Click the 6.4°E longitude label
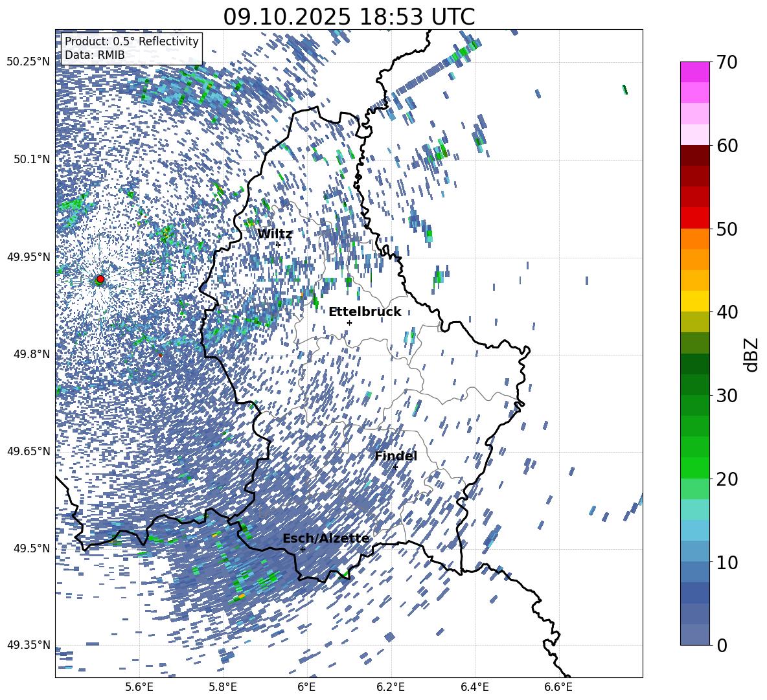767x700 pixels. [474, 687]
